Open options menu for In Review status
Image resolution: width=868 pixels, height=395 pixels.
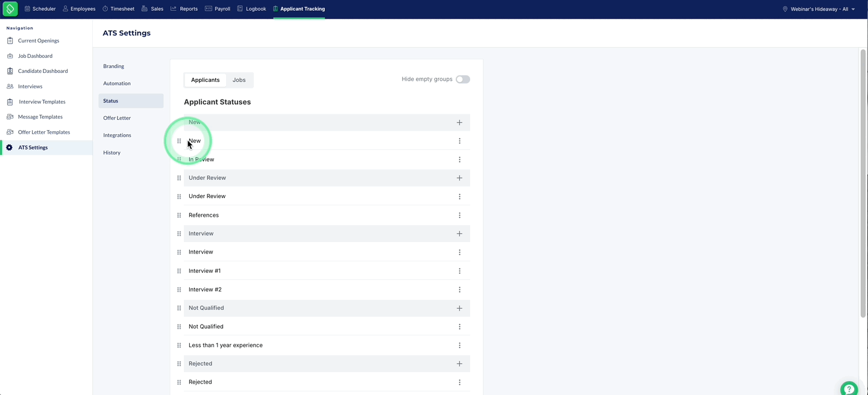click(x=459, y=160)
